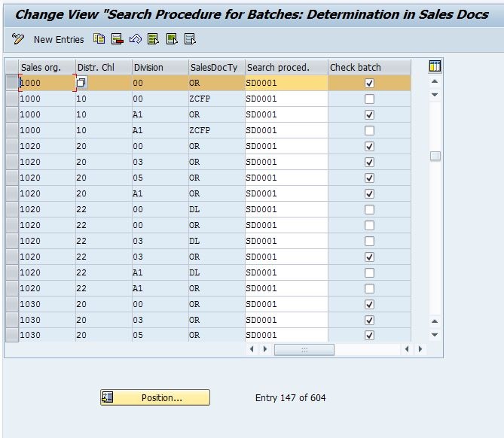Image resolution: width=504 pixels, height=438 pixels.
Task: Enable Check batch for row 1000 10 A1 ZCFP
Action: (x=369, y=130)
